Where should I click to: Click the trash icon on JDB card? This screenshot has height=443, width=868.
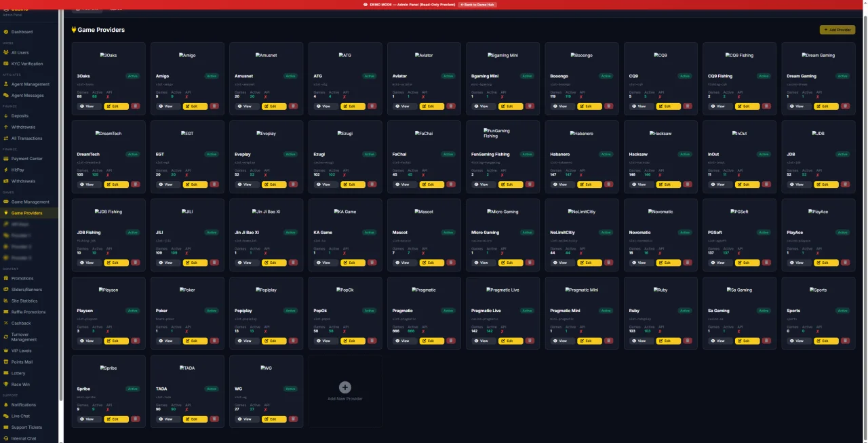pos(846,185)
